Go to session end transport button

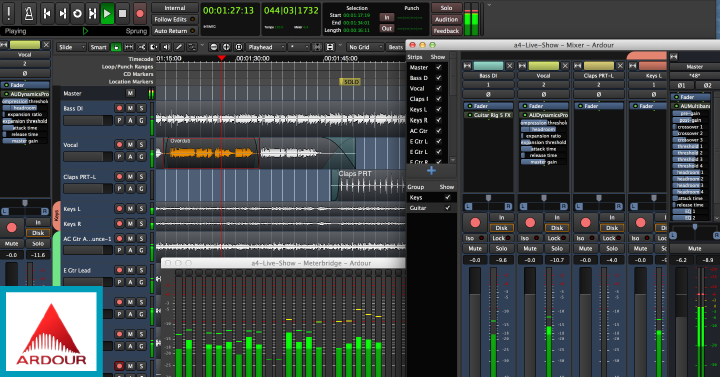click(62, 14)
